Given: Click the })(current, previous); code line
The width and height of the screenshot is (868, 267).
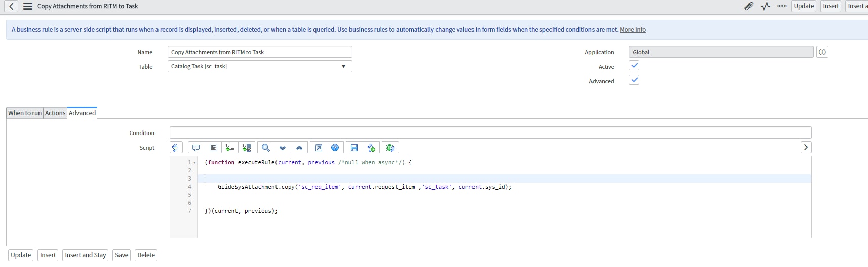Looking at the screenshot, I should point(241,211).
